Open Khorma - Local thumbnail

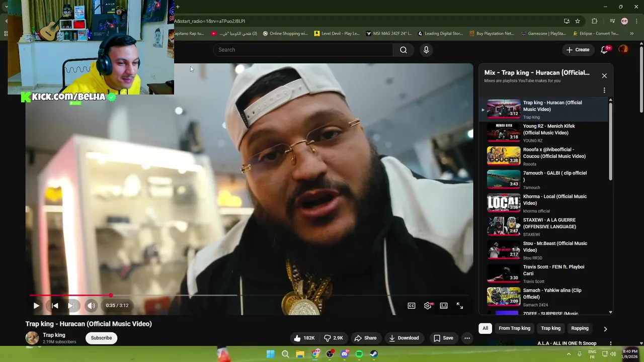[x=504, y=202]
